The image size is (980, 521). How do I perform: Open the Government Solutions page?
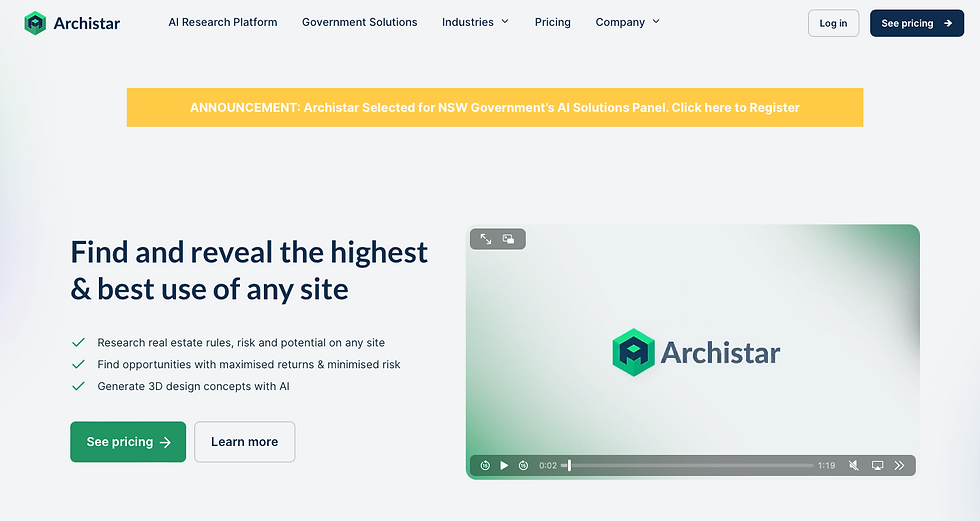tap(359, 22)
